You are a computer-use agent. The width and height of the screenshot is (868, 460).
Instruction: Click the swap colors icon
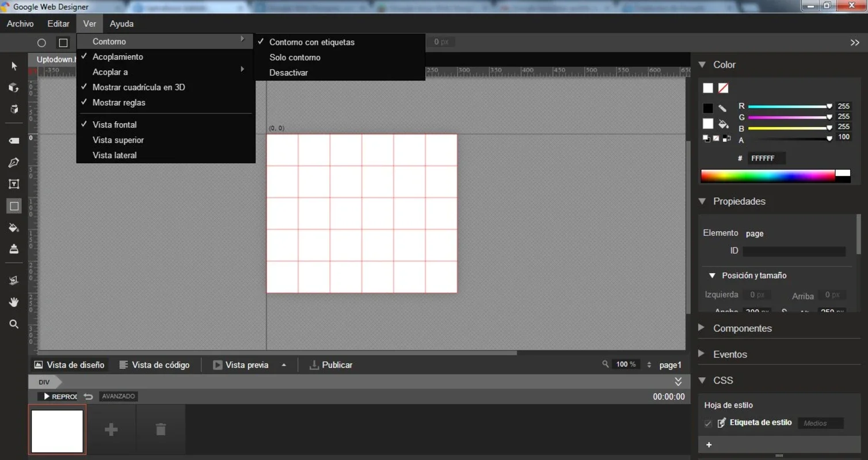727,139
